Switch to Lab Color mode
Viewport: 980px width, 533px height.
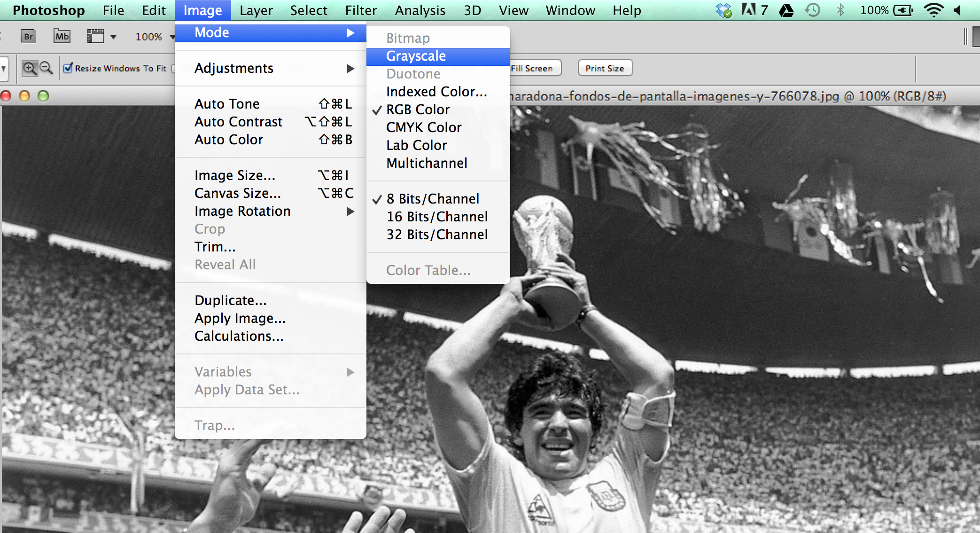438,145
